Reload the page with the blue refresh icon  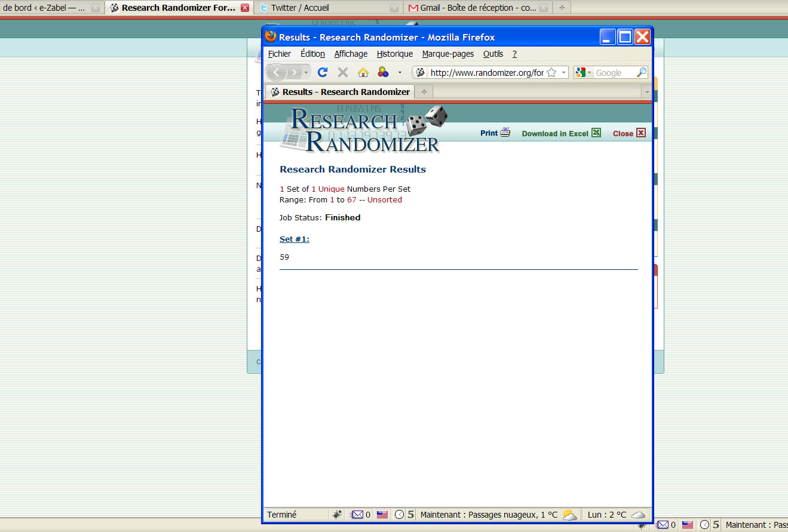[323, 72]
